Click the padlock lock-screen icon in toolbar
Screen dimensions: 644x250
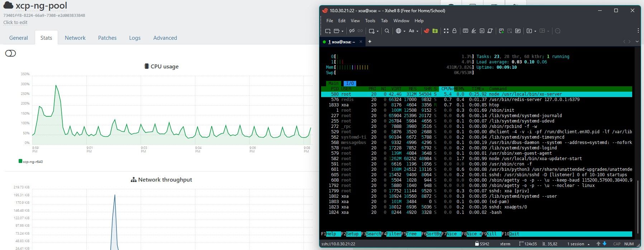pyautogui.click(x=454, y=31)
